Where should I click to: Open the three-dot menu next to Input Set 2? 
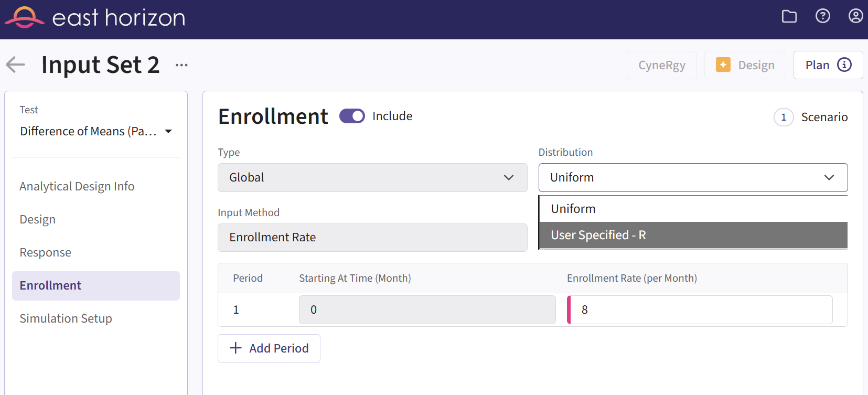tap(181, 65)
